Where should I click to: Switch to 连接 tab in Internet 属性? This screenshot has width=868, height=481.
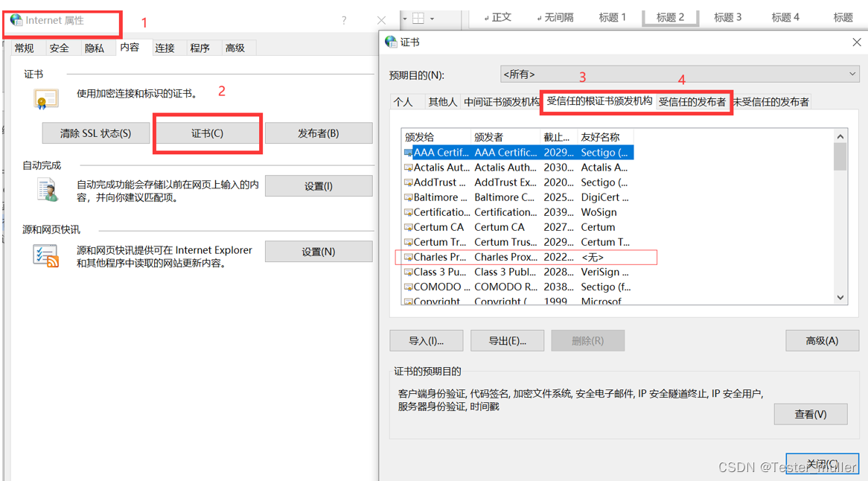point(165,48)
